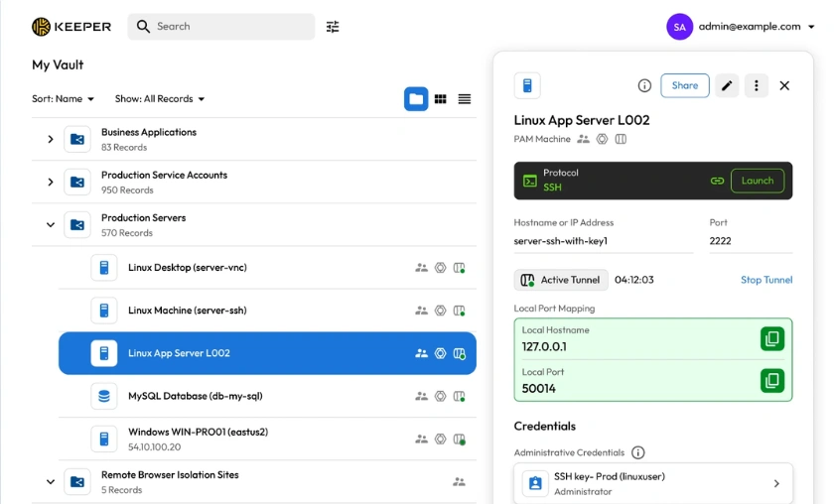
Task: Click the Port field value 2222
Action: [751, 241]
